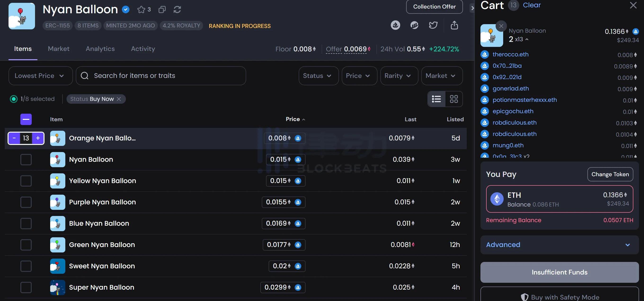Viewport: 644px width, 301px height.
Task: Click the share collection icon
Action: [x=454, y=25]
